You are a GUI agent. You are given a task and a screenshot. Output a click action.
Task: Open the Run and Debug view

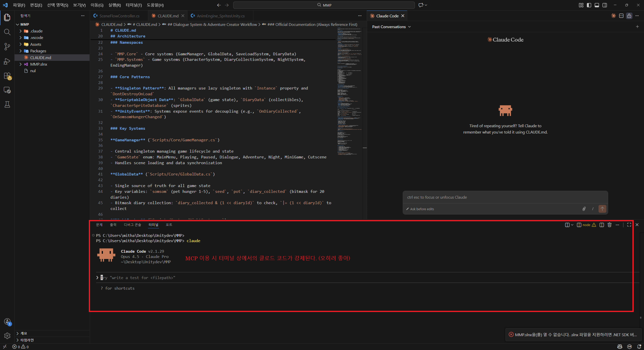point(7,61)
